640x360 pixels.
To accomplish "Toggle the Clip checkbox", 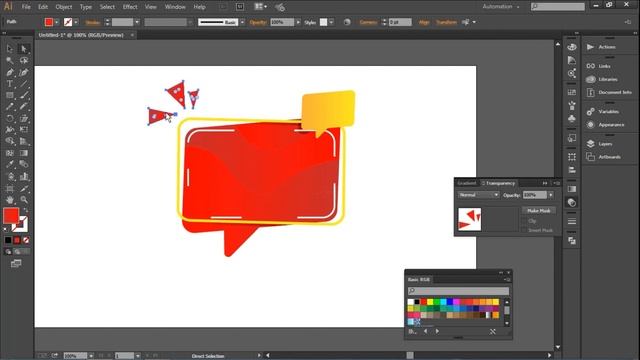I will click(x=524, y=221).
